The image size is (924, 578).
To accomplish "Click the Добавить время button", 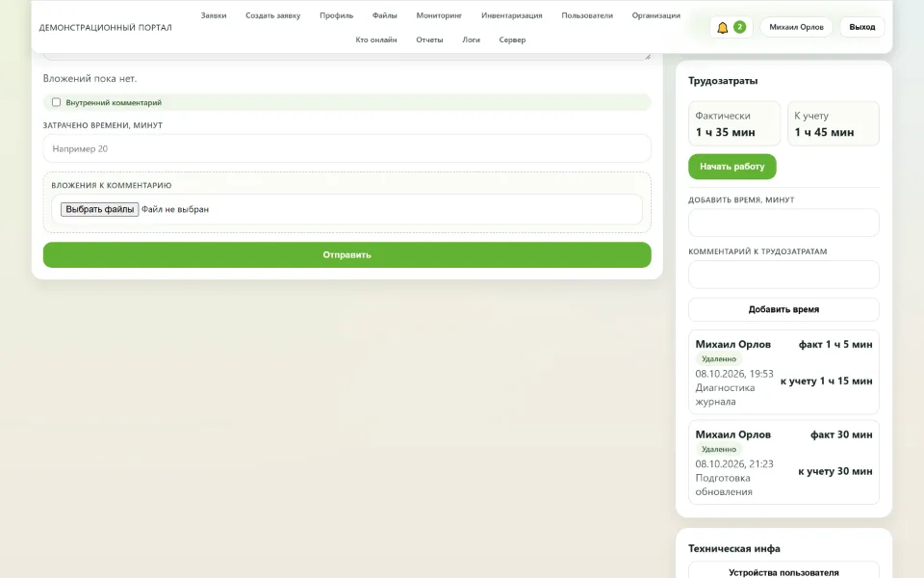I will [x=783, y=309].
